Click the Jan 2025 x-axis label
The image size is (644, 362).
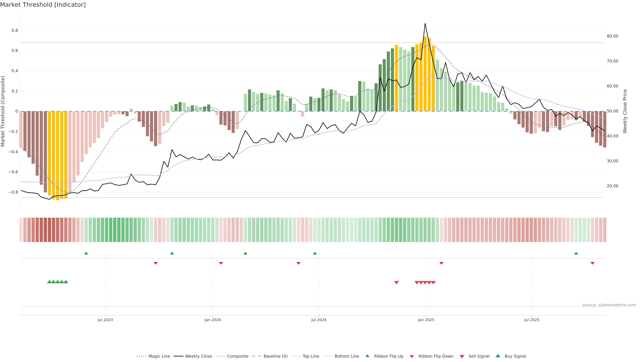[x=426, y=320]
